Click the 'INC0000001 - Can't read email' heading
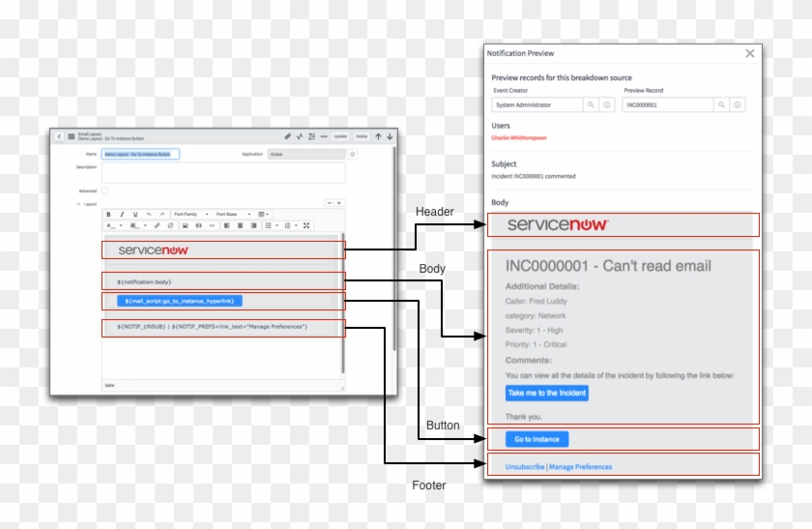Screen dimensions: 812x529 [608, 266]
